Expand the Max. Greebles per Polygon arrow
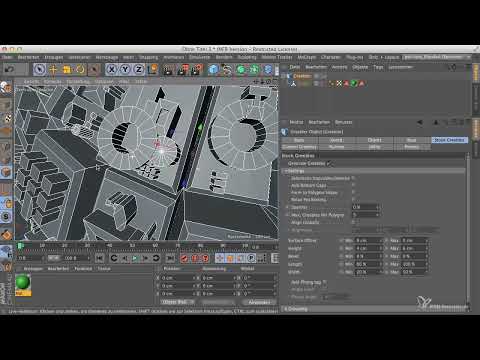The height and width of the screenshot is (360, 480). (287, 215)
